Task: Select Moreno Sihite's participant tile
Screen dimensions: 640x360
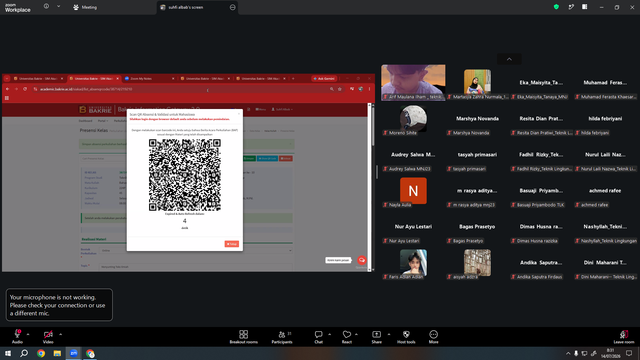Action: 413,118
